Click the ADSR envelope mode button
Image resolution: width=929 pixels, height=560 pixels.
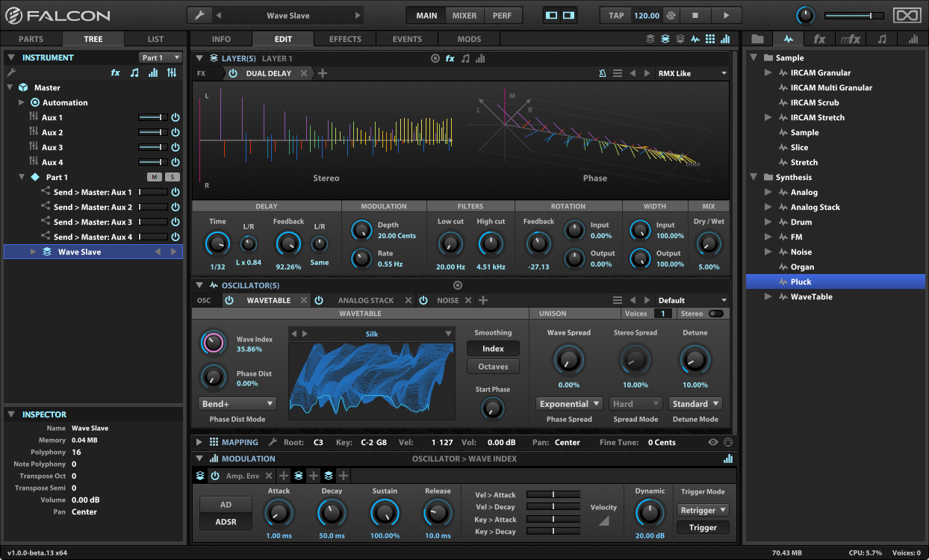coord(226,522)
